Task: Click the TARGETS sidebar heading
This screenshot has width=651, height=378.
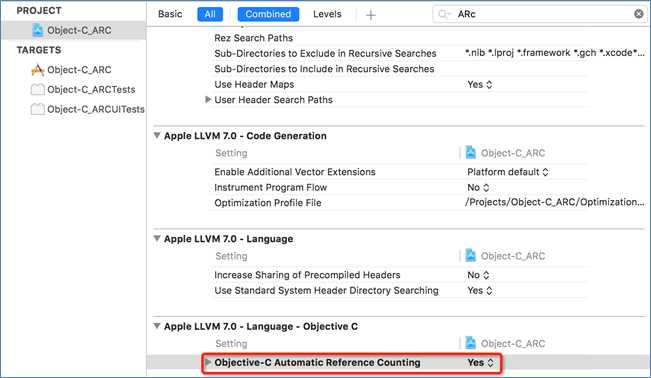Action: [x=39, y=50]
